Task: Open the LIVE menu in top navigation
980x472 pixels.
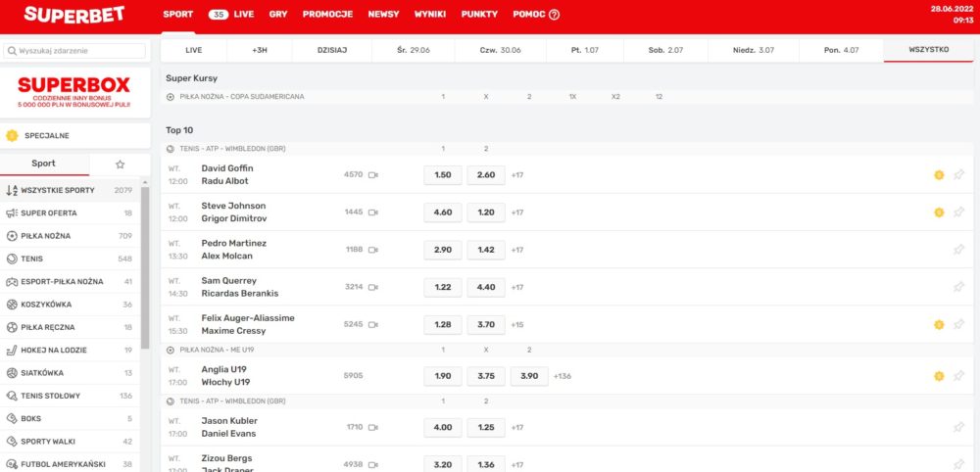Action: point(231,15)
